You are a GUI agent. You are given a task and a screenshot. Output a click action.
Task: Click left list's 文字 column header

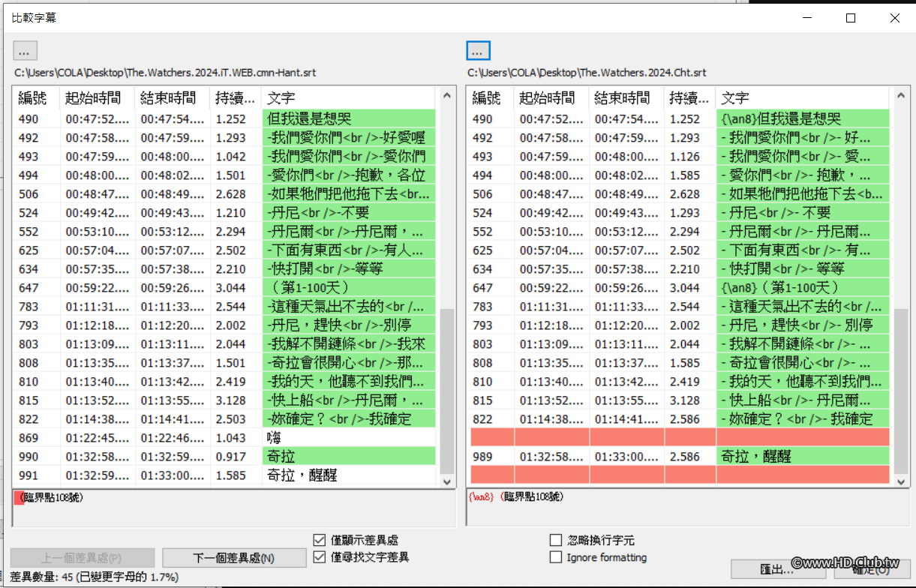tap(349, 97)
